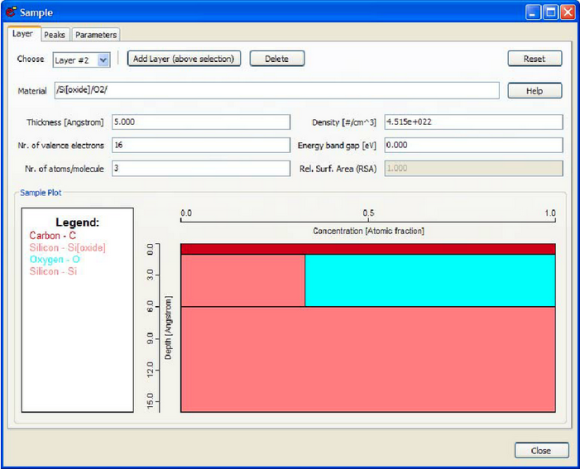The width and height of the screenshot is (580, 469).
Task: Click the Density input field
Action: tap(473, 122)
